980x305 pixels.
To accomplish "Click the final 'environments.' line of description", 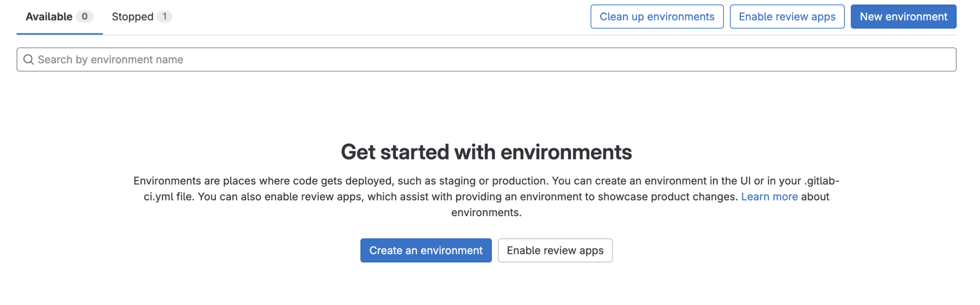I will pos(486,212).
